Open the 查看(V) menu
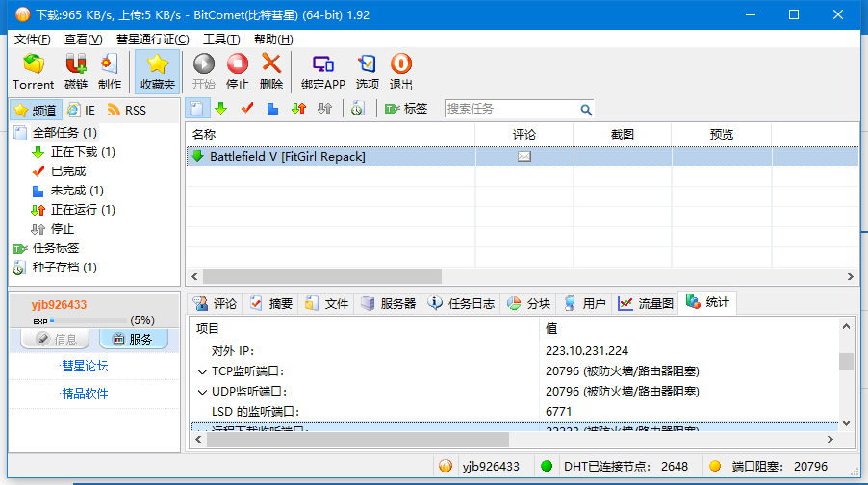868x485 pixels. point(83,39)
